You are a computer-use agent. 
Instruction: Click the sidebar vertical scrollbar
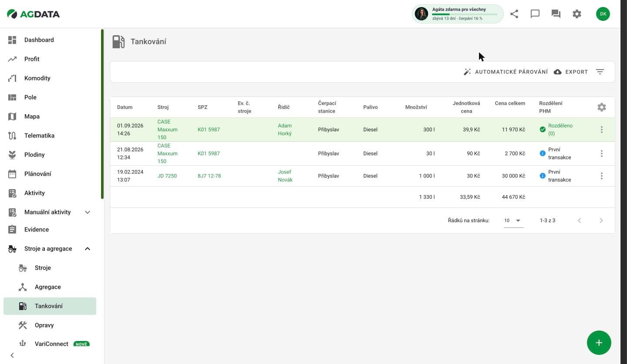102,114
